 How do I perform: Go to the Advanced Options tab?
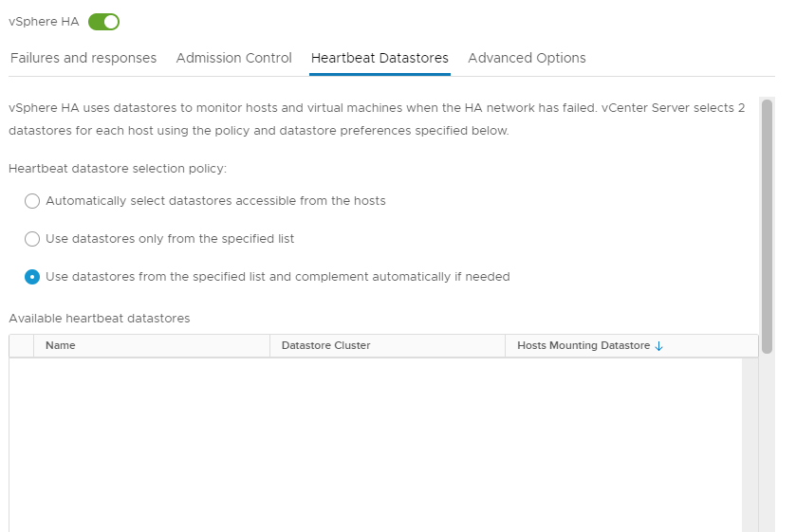tap(527, 58)
